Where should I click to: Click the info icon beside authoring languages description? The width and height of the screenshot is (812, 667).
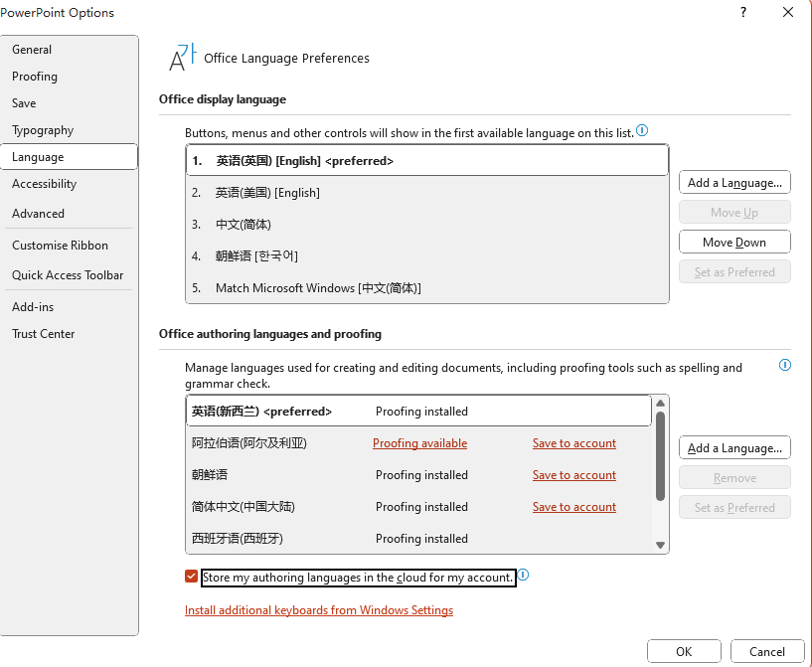[784, 365]
